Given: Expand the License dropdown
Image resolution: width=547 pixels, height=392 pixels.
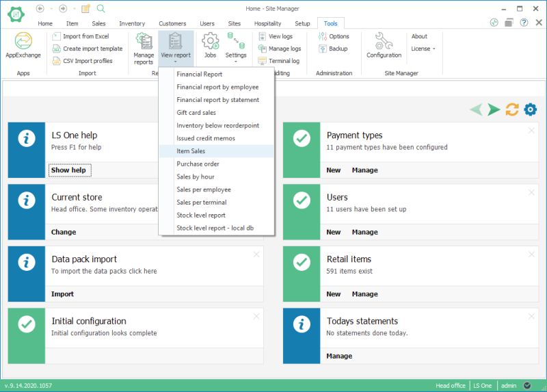Looking at the screenshot, I should [423, 49].
